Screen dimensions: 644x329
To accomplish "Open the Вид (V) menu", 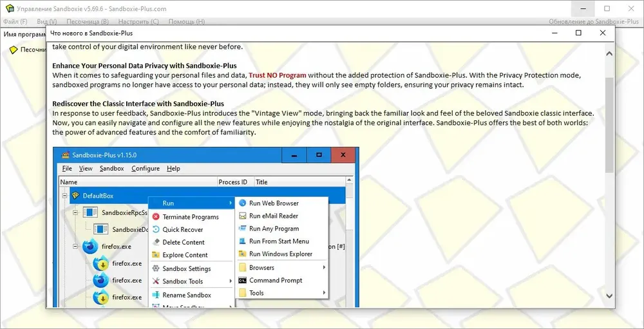I will click(x=47, y=21).
